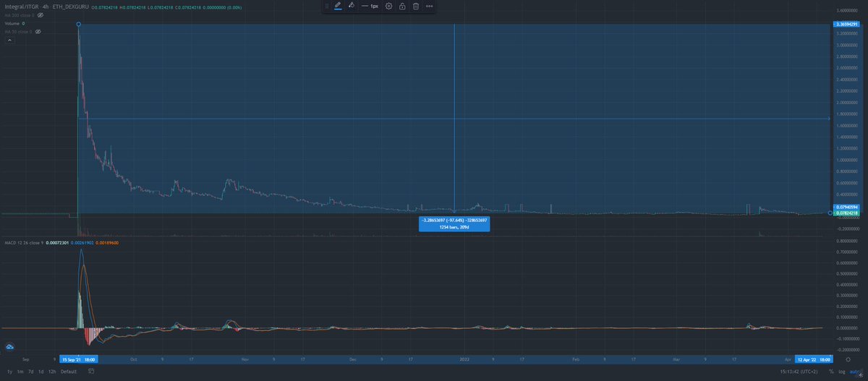This screenshot has width=868, height=381.
Task: Click the 15 Sep '21 18:00 date marker
Action: (x=80, y=359)
